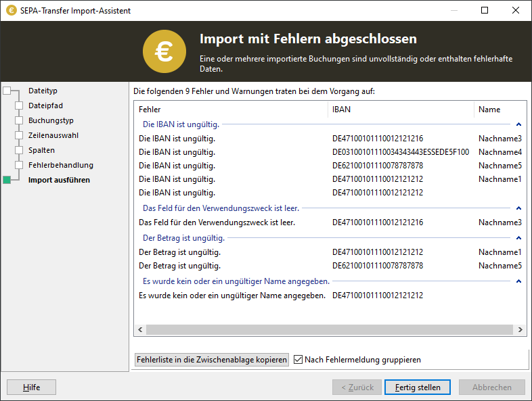
Task: Select IBAN error row for Nachname3
Action: (330, 139)
